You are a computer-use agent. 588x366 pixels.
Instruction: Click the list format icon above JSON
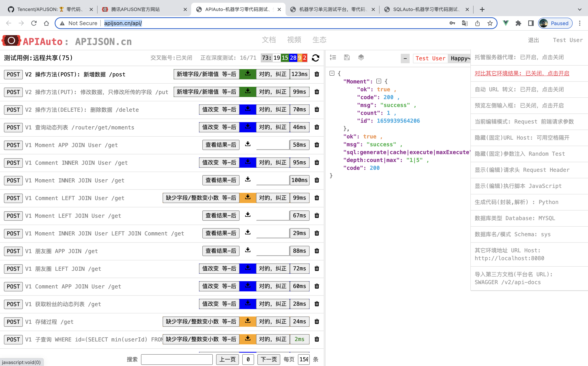333,58
